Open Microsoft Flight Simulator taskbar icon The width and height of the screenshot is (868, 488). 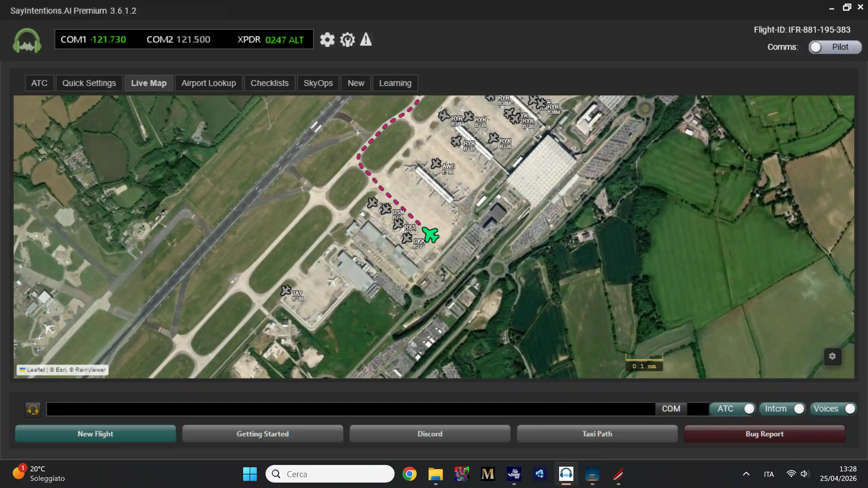(x=514, y=474)
